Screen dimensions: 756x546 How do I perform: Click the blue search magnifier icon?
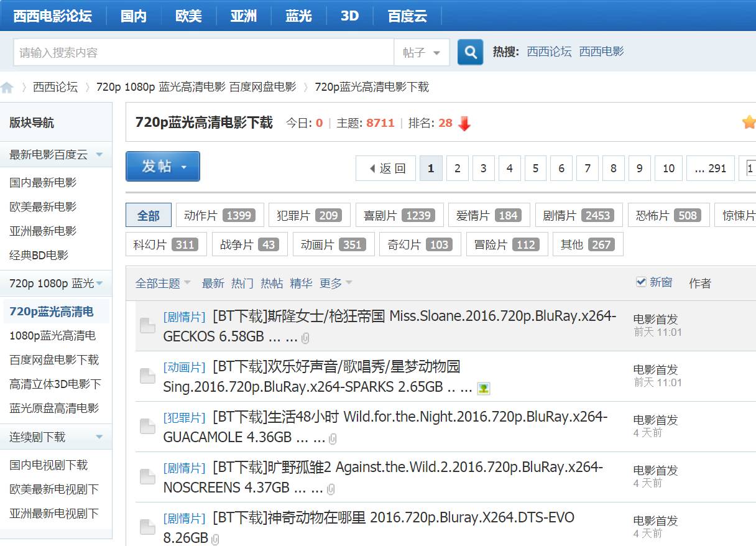tap(470, 52)
